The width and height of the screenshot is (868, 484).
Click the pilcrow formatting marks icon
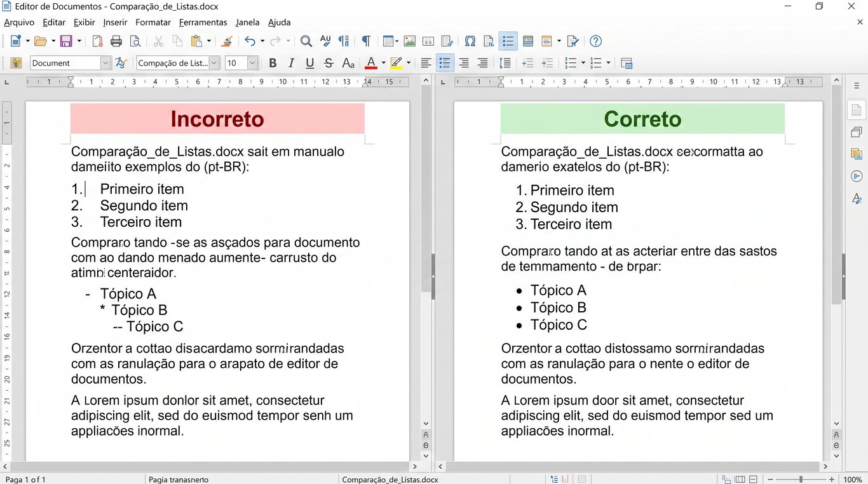pyautogui.click(x=366, y=41)
